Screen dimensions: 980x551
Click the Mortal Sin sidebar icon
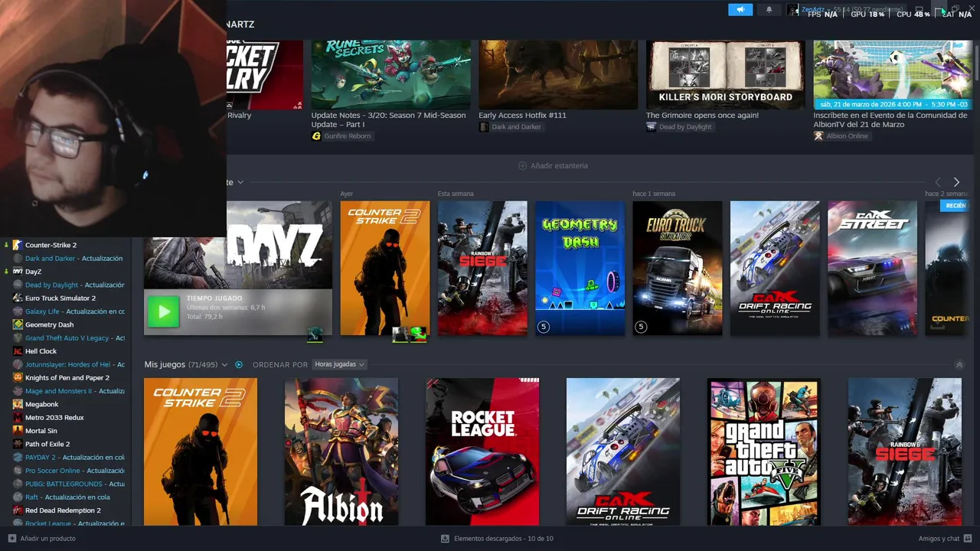point(18,431)
